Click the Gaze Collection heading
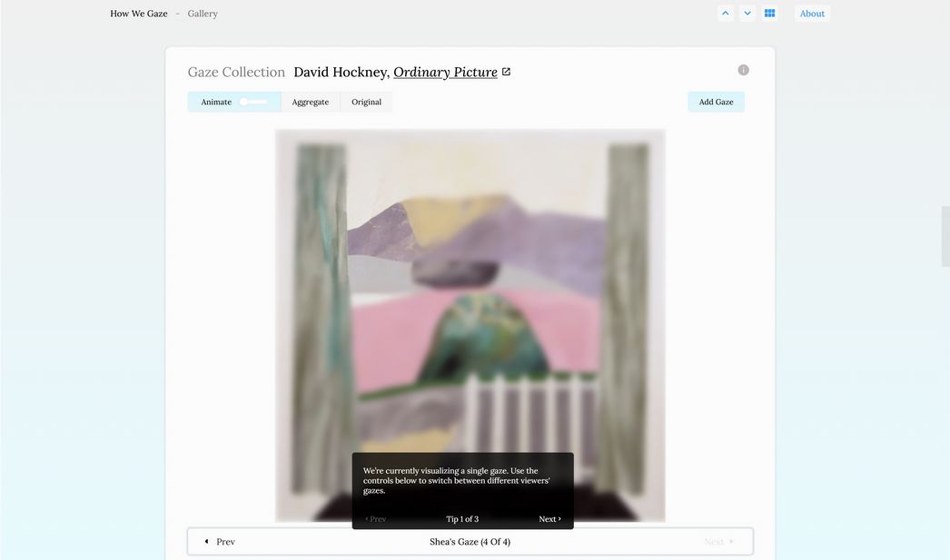Image resolution: width=950 pixels, height=560 pixels. click(x=236, y=72)
